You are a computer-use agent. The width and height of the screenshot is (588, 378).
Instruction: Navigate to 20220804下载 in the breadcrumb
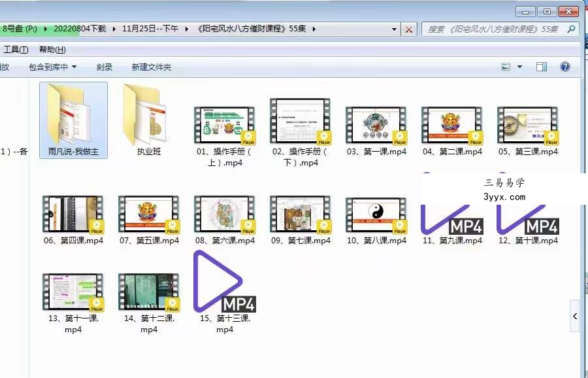tap(80, 29)
